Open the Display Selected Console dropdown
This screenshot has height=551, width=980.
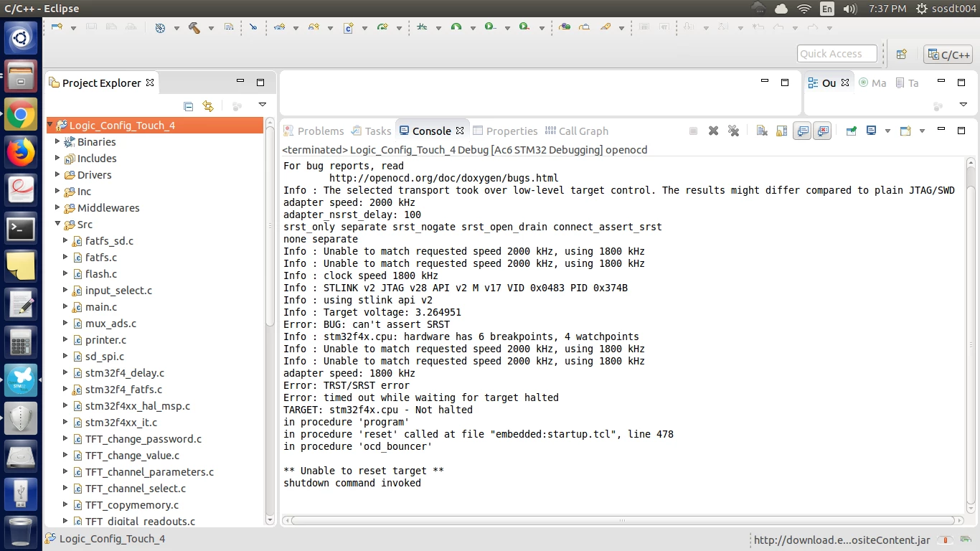tap(887, 131)
